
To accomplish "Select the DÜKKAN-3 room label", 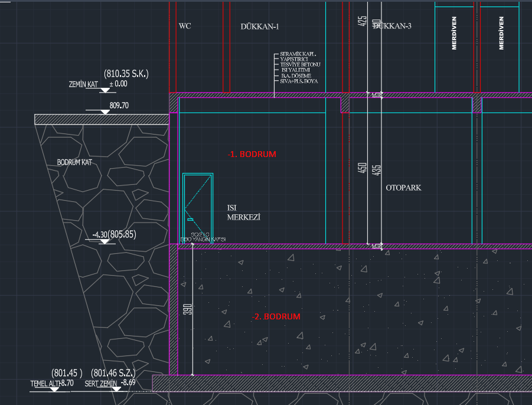I will pos(392,26).
